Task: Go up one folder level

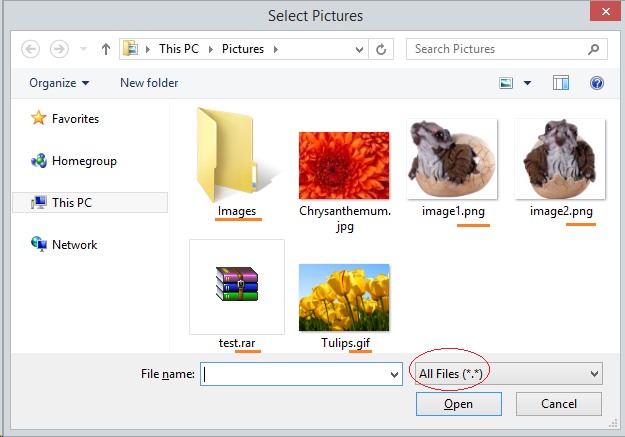Action: [106, 49]
